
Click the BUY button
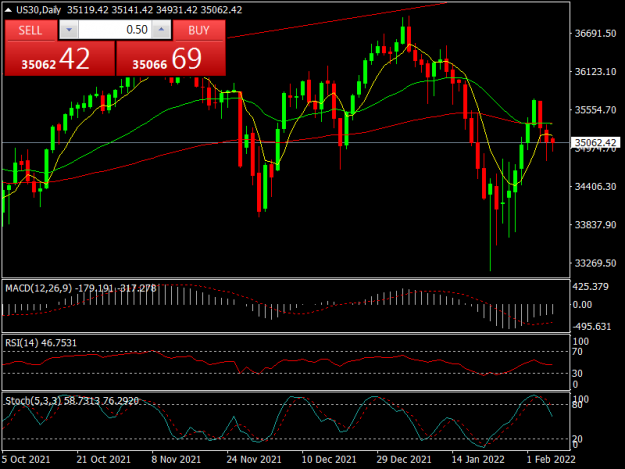199,30
